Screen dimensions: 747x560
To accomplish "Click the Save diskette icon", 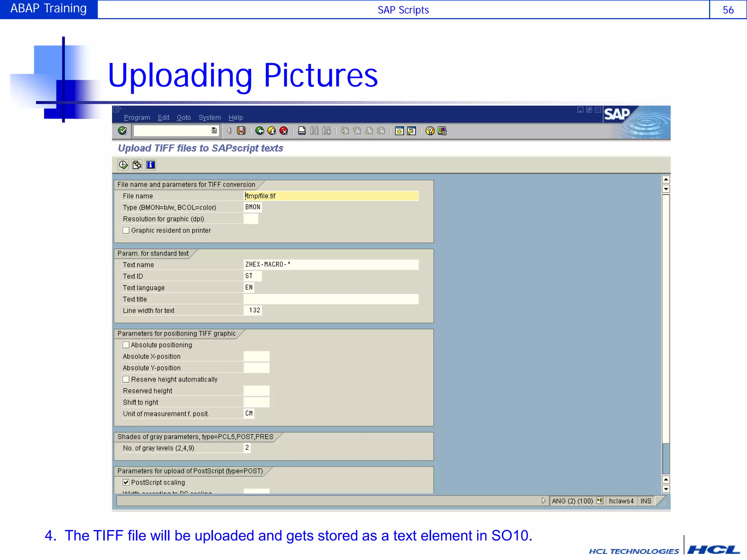I will tap(241, 131).
